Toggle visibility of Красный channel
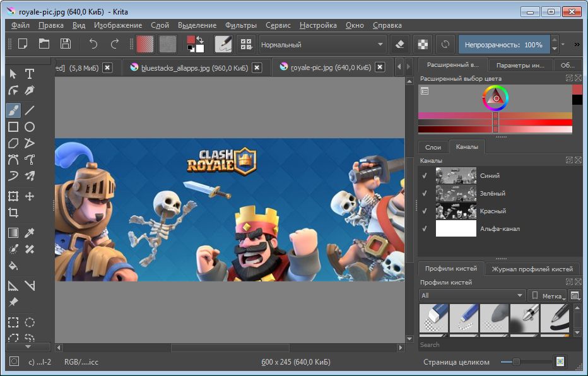This screenshot has height=376, width=588. pyautogui.click(x=425, y=211)
